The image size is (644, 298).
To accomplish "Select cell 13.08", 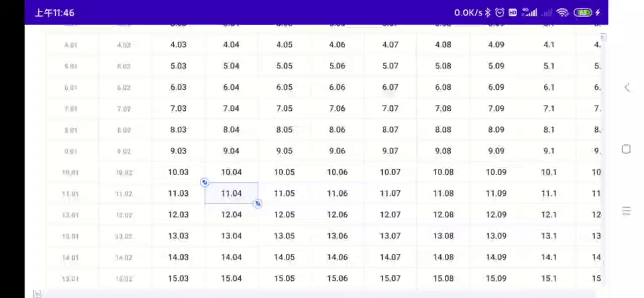I will click(x=443, y=236).
